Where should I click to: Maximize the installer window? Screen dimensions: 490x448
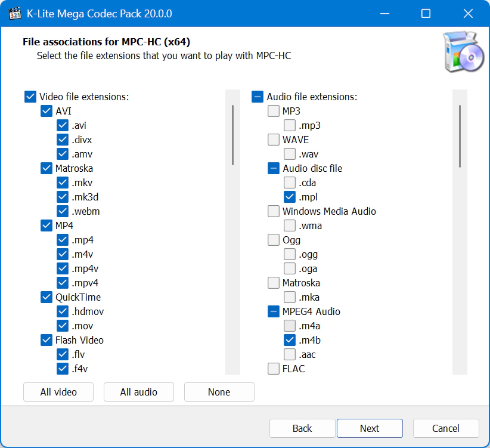point(426,14)
